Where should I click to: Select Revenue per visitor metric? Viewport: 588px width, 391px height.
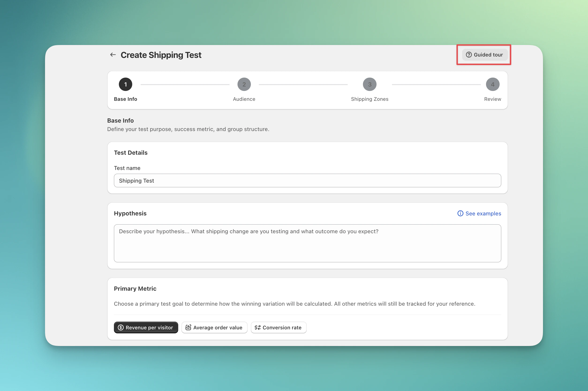pyautogui.click(x=146, y=327)
